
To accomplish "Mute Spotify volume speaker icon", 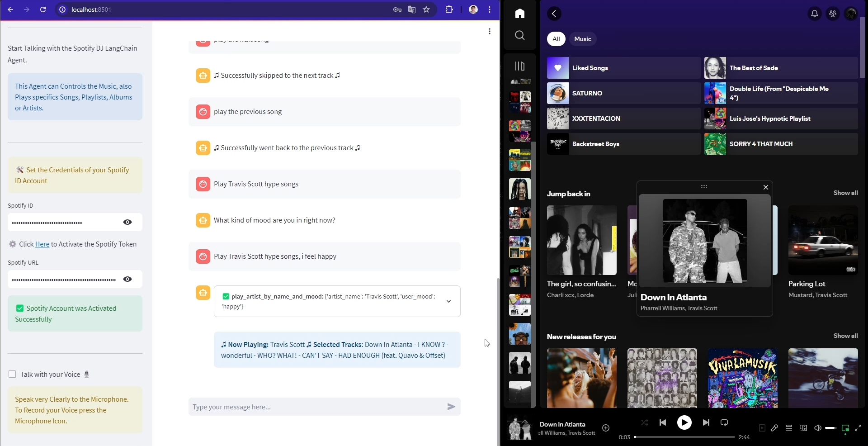I will [818, 428].
